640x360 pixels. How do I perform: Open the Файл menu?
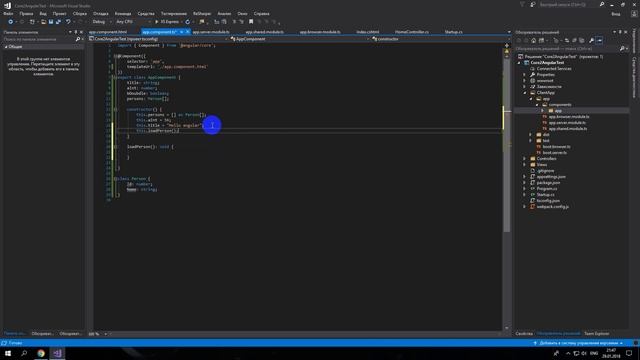click(x=8, y=13)
